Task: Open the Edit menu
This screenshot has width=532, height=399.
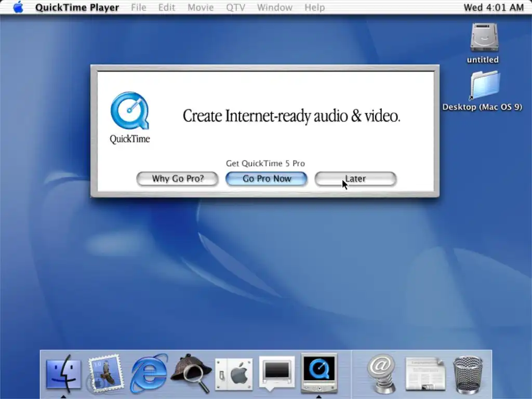Action: [x=167, y=7]
